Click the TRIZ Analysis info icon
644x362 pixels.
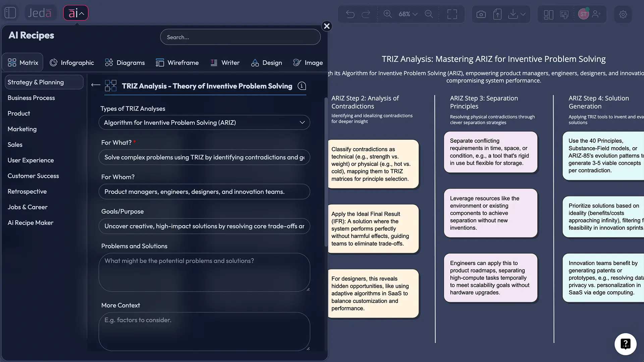[302, 86]
